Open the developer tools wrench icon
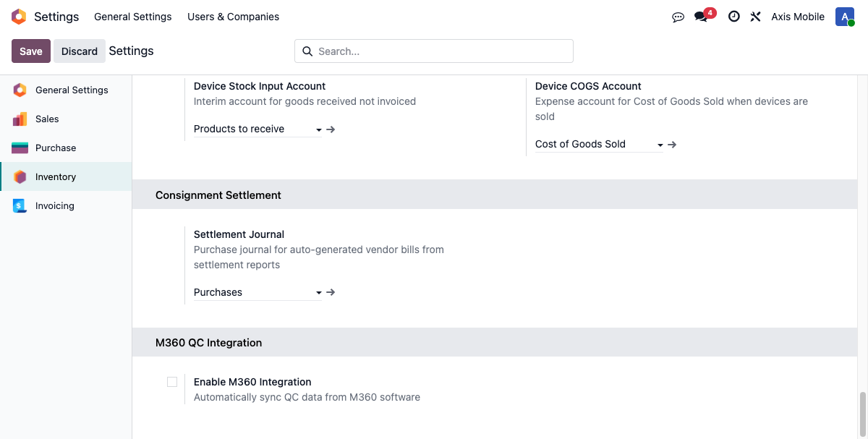868x439 pixels. 755,17
